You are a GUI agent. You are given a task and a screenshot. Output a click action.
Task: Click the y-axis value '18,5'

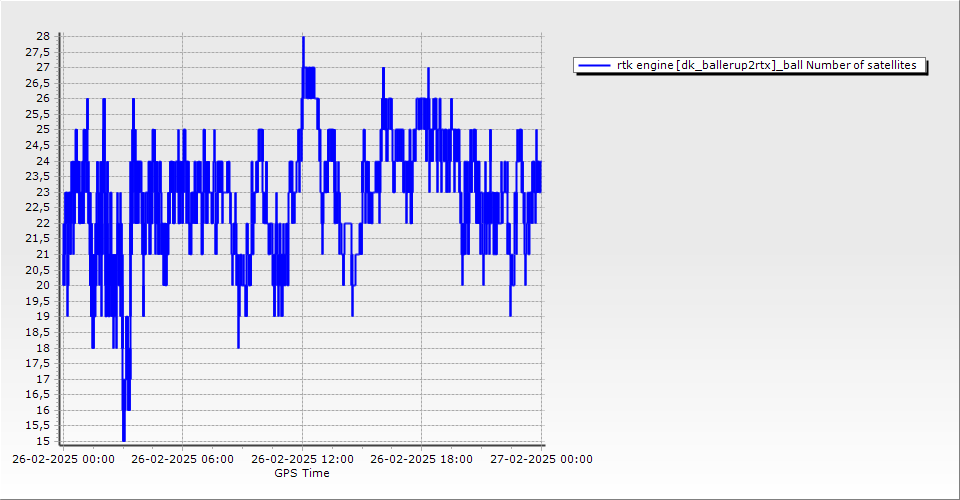(37, 332)
